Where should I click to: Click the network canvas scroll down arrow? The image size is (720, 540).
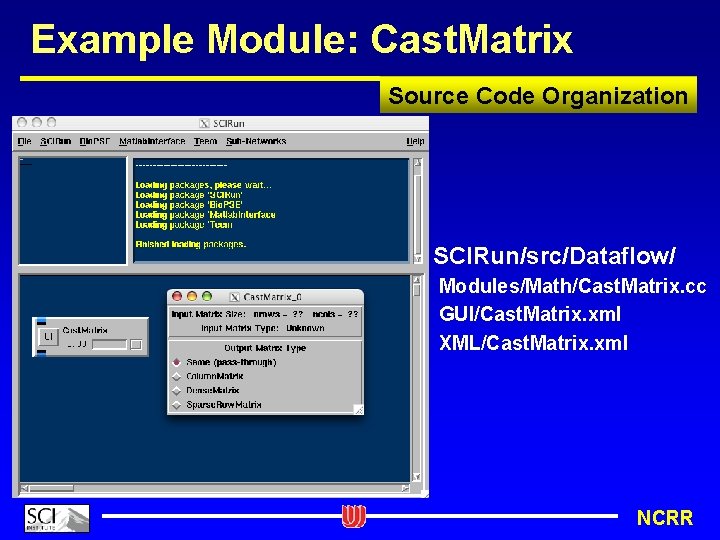click(x=416, y=477)
